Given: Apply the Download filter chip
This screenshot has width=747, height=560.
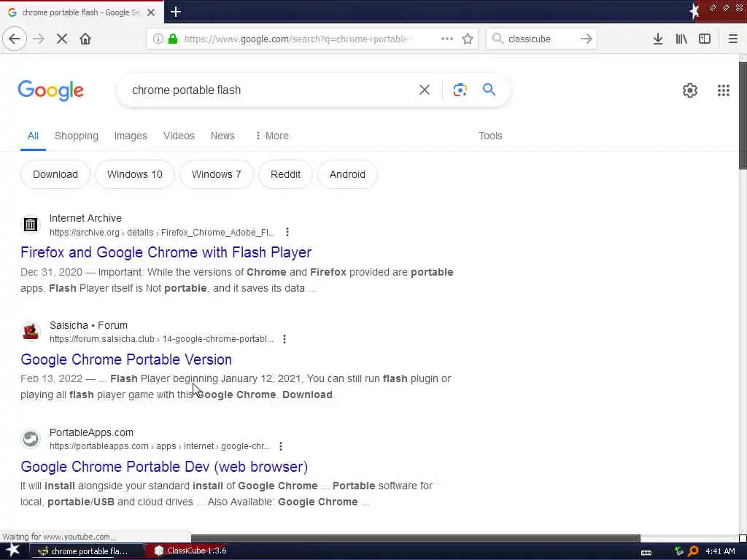Looking at the screenshot, I should point(55,174).
